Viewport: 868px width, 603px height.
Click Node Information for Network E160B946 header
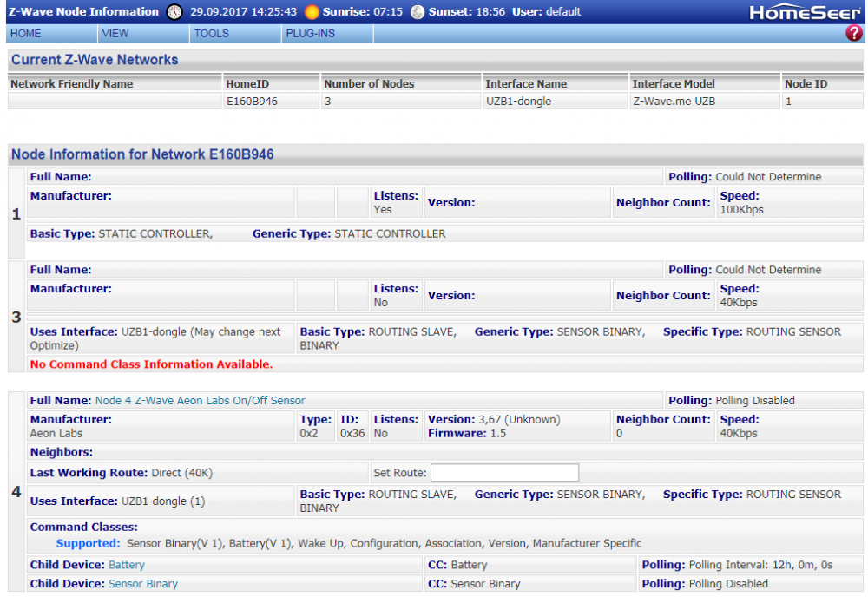(142, 154)
